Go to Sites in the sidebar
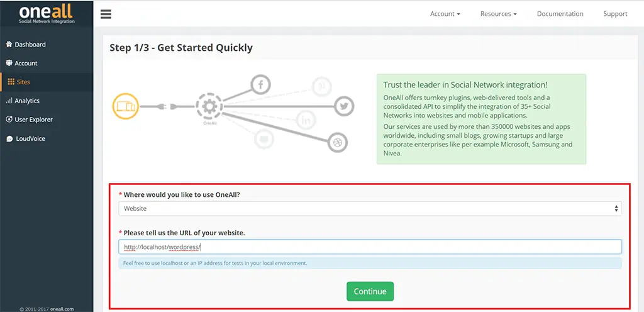Image resolution: width=644 pixels, height=312 pixels. 47,82
